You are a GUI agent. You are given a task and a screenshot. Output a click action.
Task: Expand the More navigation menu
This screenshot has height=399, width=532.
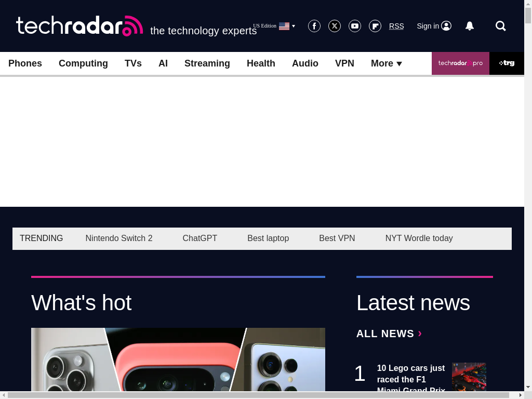pos(387,63)
